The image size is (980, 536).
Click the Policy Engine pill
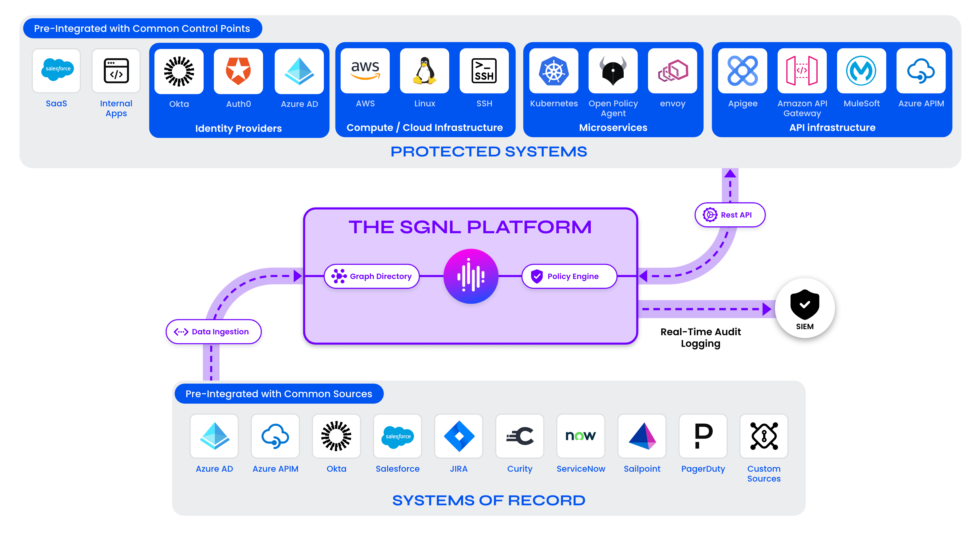569,276
